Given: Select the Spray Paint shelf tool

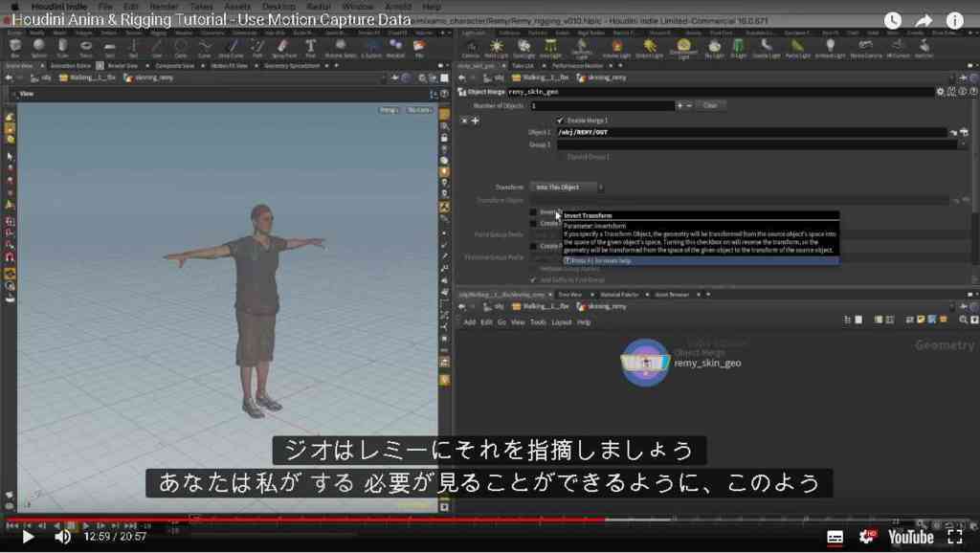Looking at the screenshot, I should point(283,48).
